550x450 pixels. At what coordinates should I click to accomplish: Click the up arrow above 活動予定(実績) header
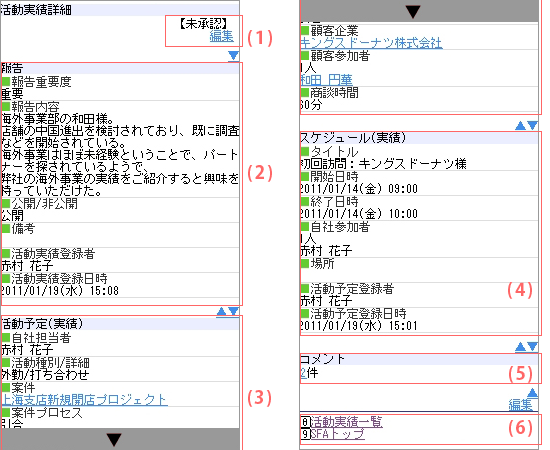click(x=222, y=311)
